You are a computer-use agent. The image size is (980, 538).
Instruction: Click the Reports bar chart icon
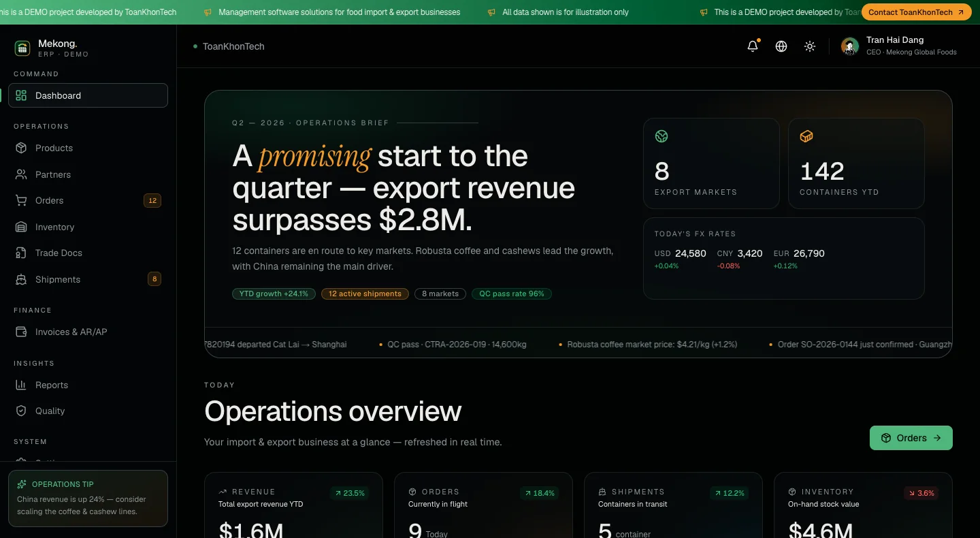[x=21, y=385]
